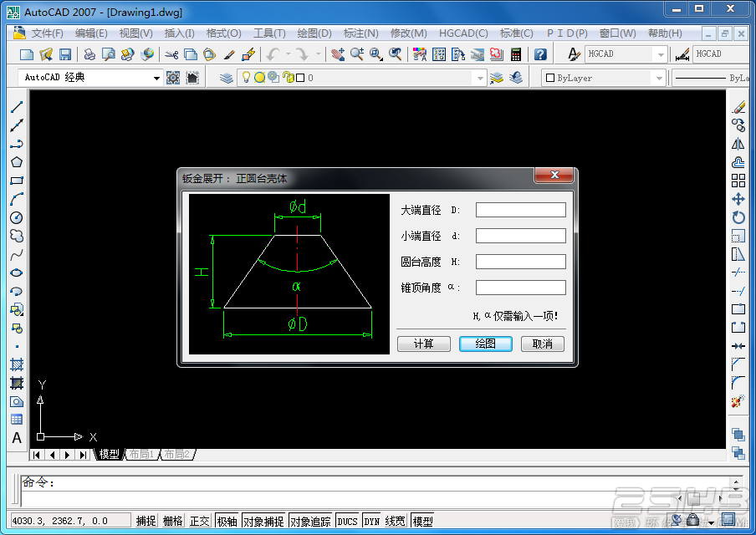Click the 锥顶角度 α input field
This screenshot has width=756, height=535.
(x=521, y=288)
